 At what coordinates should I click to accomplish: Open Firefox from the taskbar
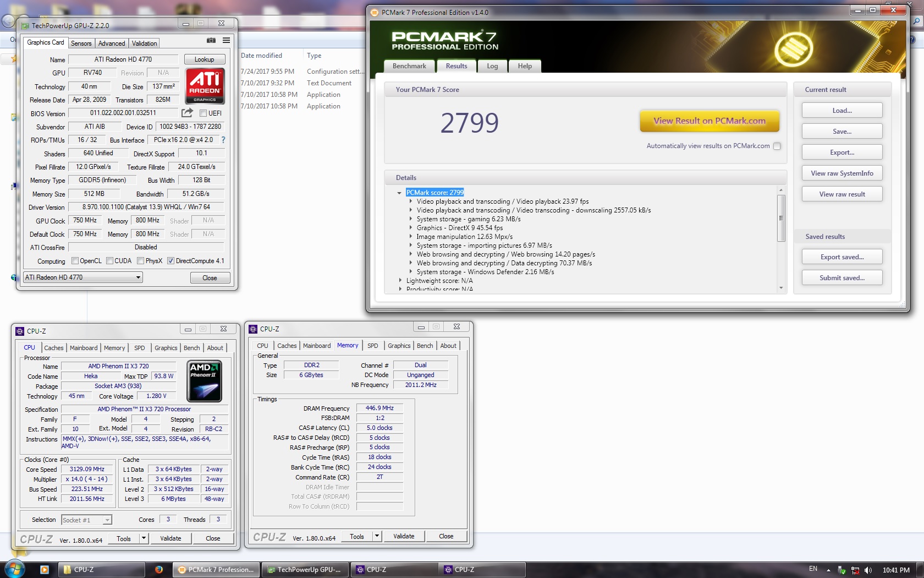[x=158, y=570]
